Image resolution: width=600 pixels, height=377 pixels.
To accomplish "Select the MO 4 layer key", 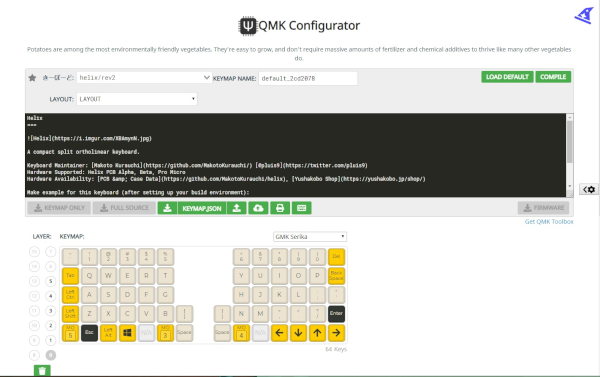I will click(x=241, y=333).
